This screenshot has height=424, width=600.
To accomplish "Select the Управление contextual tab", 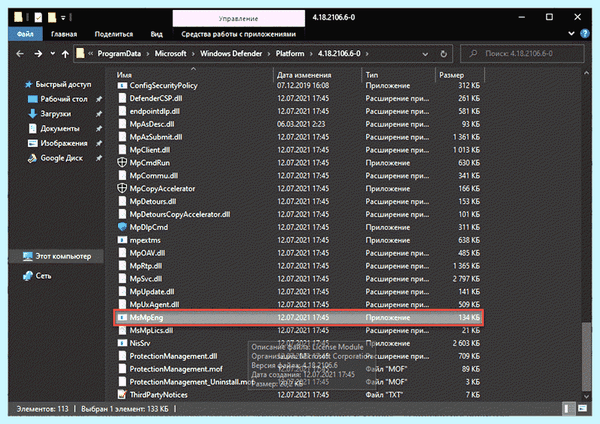I will point(238,18).
